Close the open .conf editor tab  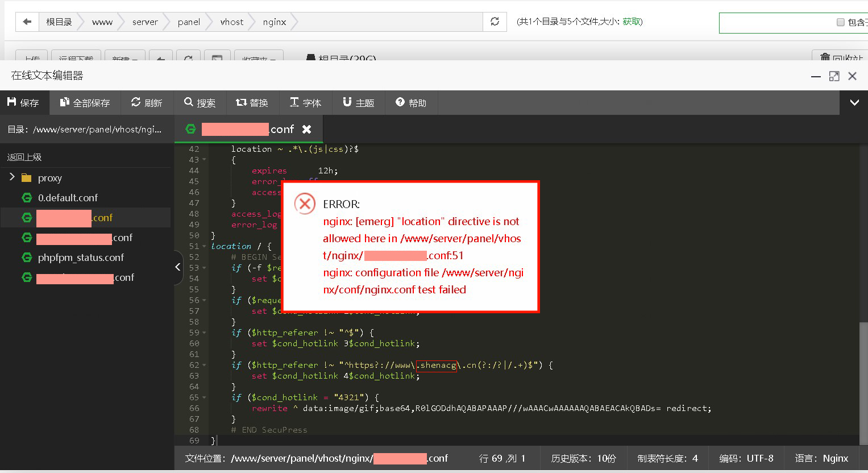coord(307,129)
